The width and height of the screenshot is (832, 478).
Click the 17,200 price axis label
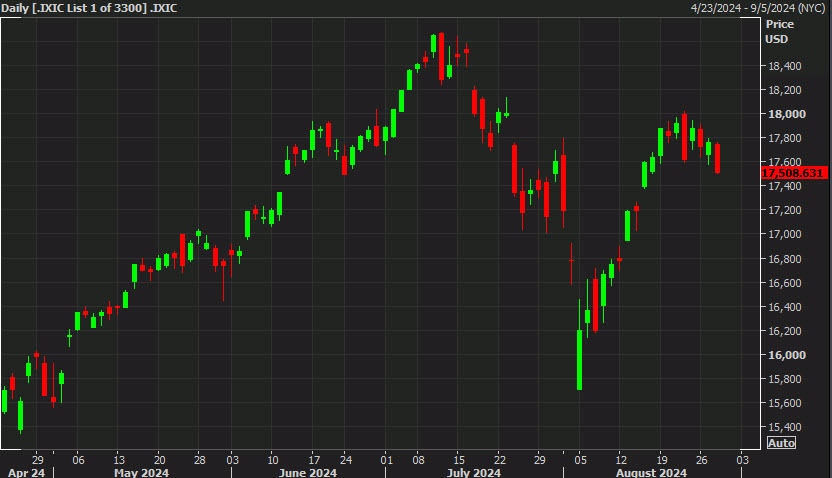click(785, 210)
